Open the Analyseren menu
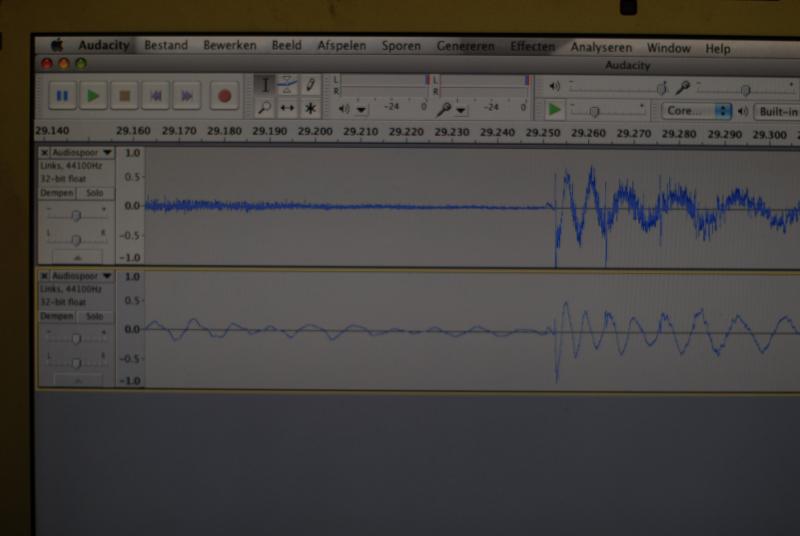This screenshot has width=800, height=536. click(x=601, y=47)
